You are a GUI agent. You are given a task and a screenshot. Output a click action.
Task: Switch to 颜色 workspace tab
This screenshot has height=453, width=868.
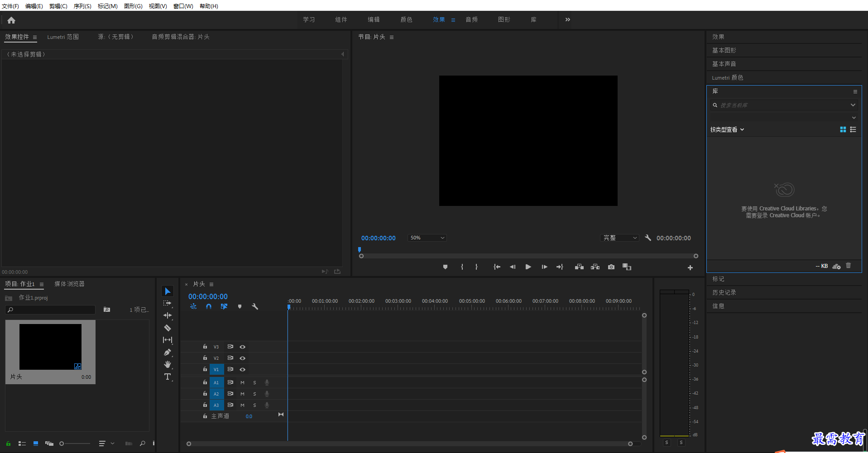[x=406, y=19]
